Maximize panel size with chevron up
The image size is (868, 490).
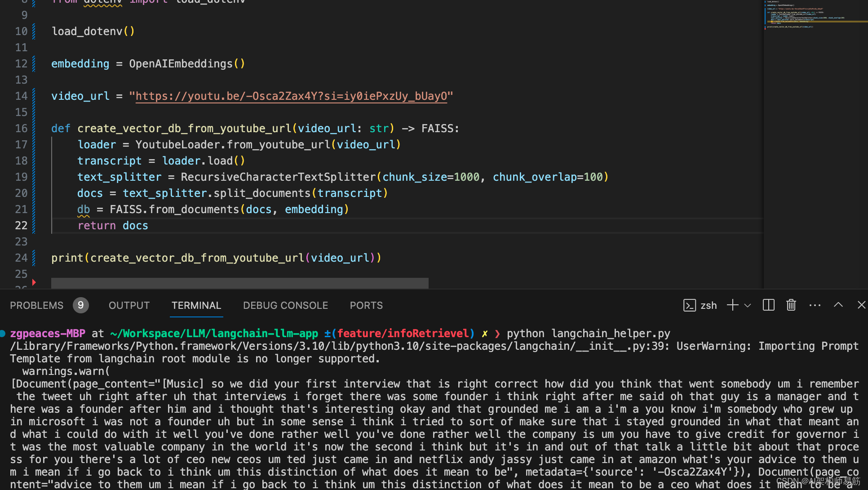point(838,305)
